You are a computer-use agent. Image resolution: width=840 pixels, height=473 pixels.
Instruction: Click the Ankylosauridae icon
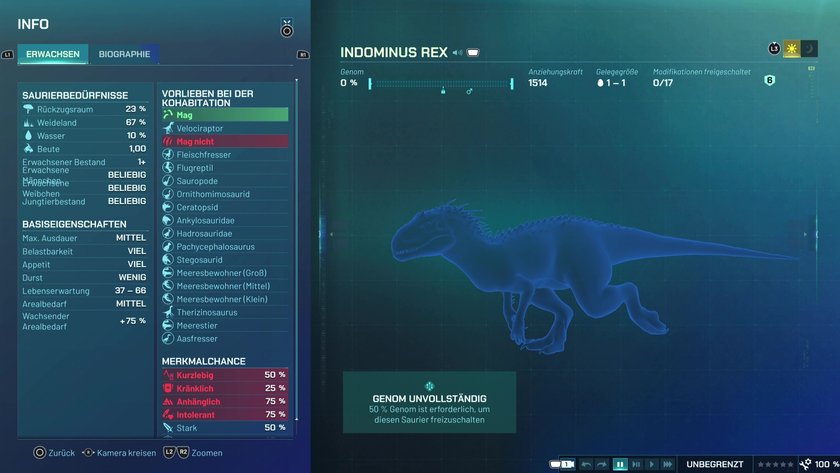pos(168,220)
